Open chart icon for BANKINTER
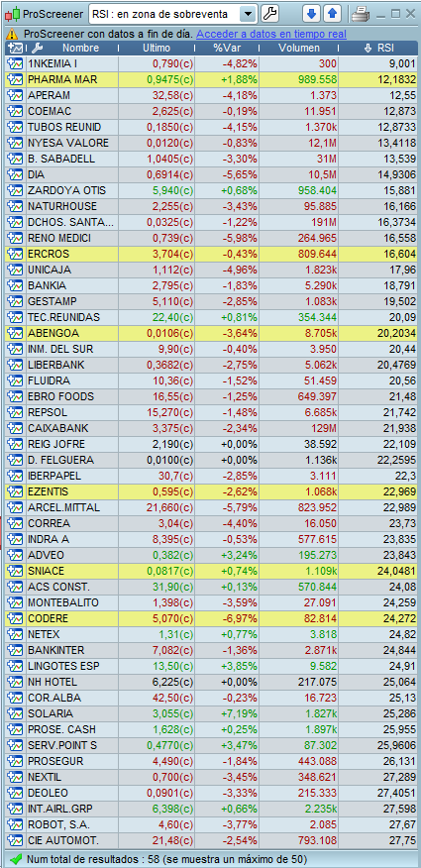421x868 pixels. click(x=15, y=650)
